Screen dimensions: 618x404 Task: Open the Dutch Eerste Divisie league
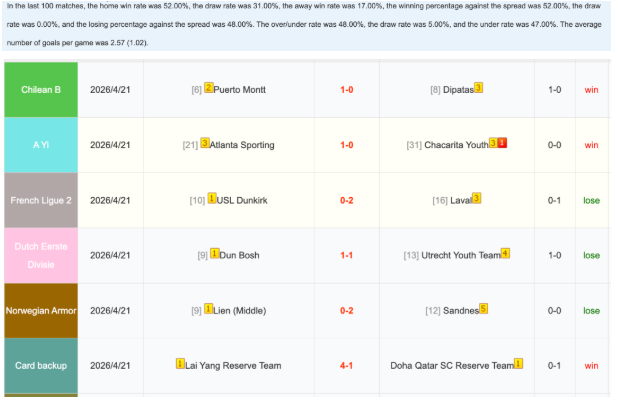(x=41, y=255)
